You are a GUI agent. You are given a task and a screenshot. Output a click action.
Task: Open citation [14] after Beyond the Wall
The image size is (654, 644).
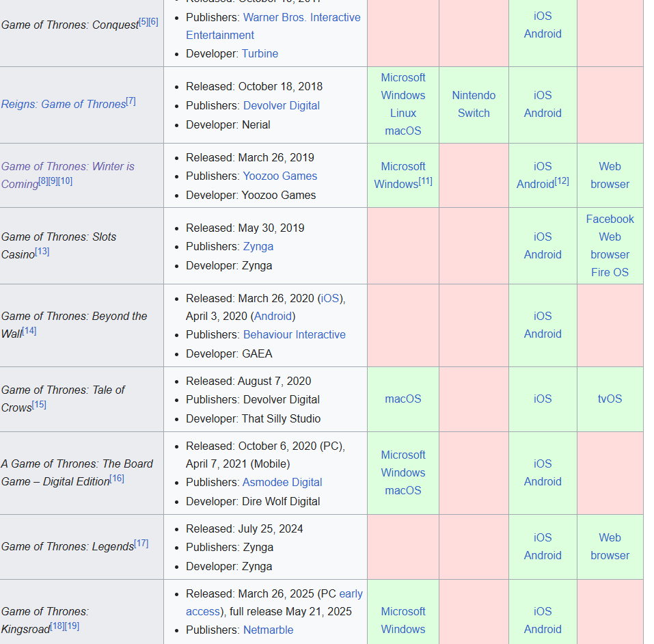click(x=29, y=331)
